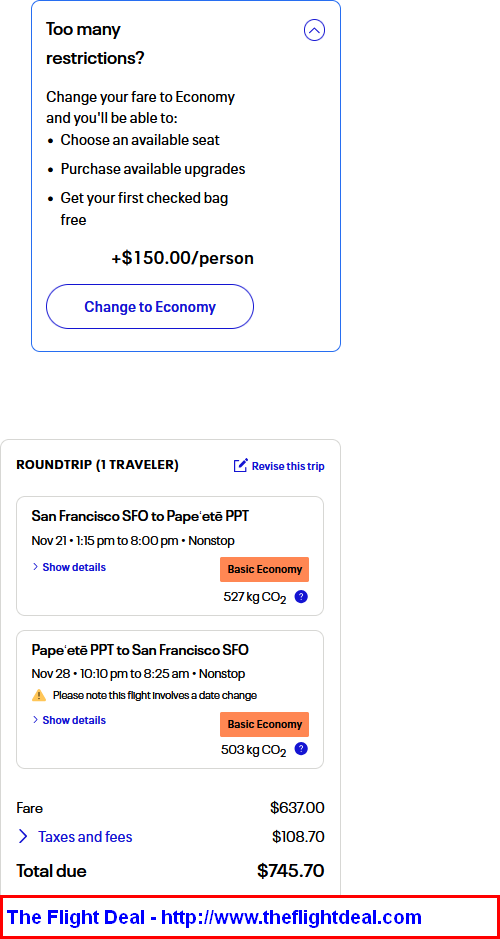Collapse the Too many restrictions panel
The height and width of the screenshot is (939, 500).
click(x=314, y=30)
